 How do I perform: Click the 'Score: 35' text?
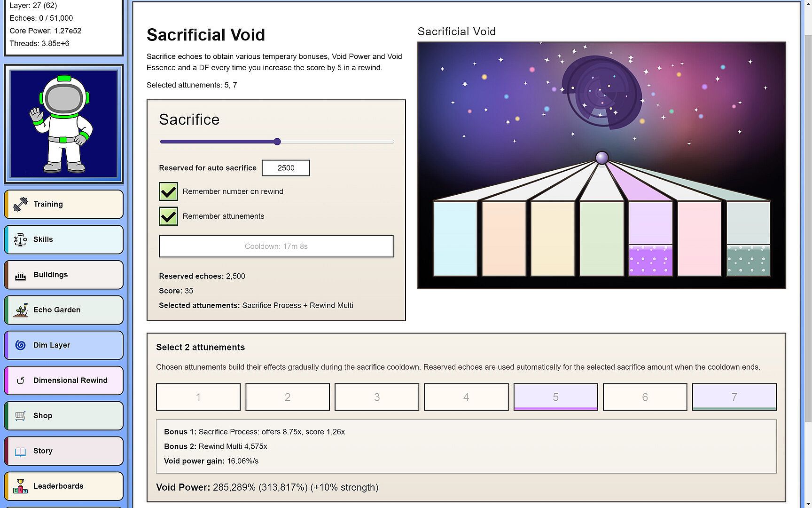[176, 291]
